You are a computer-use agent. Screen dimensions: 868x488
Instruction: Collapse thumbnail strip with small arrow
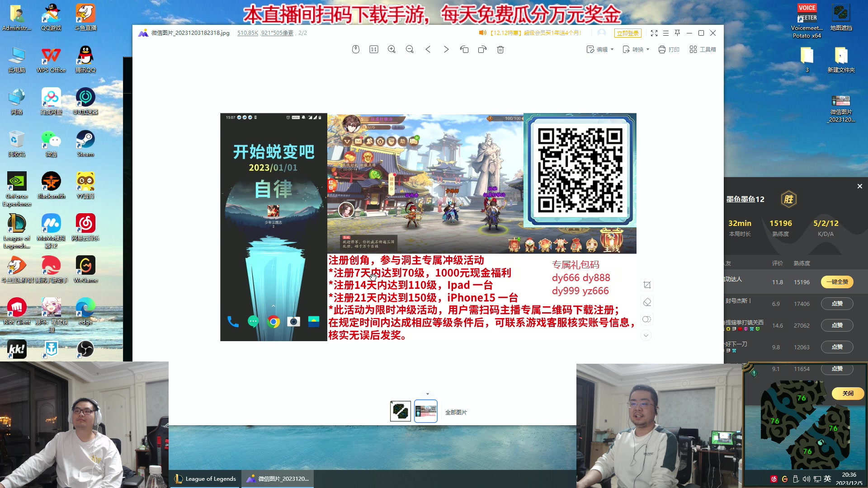tap(428, 394)
